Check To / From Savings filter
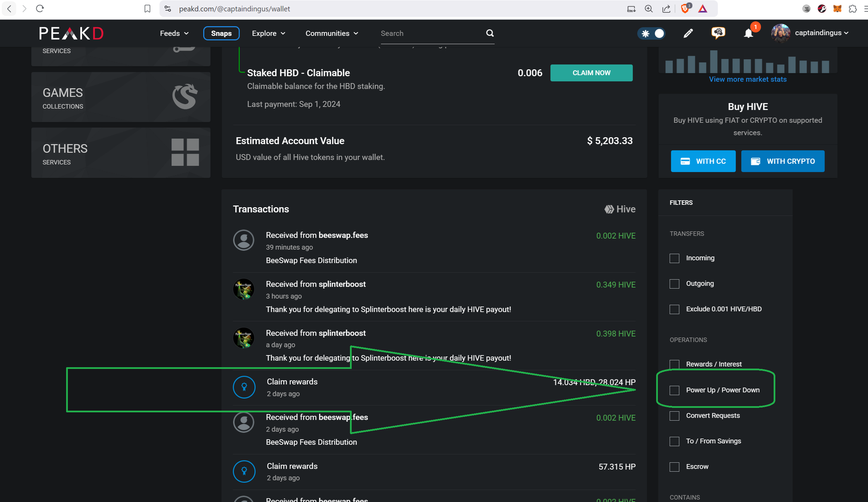Screen dimensions: 868x502 [674, 441]
